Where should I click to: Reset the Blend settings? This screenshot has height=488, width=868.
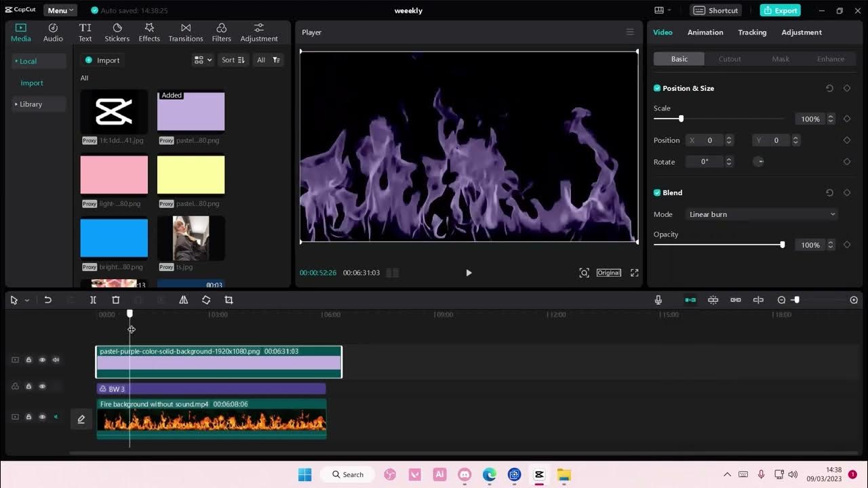(829, 192)
